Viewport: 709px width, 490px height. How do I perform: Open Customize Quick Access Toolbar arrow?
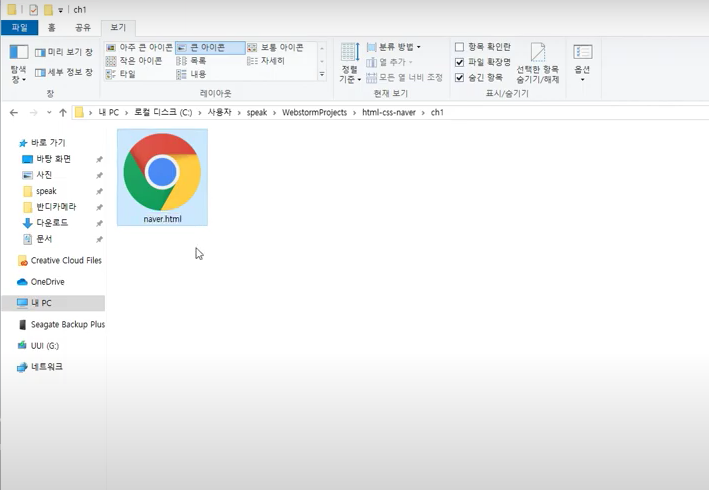60,10
